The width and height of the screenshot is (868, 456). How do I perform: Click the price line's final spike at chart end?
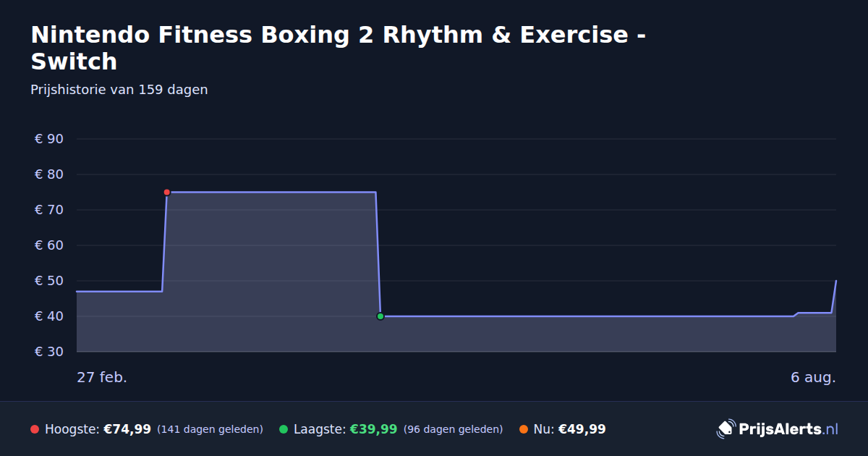834,297
